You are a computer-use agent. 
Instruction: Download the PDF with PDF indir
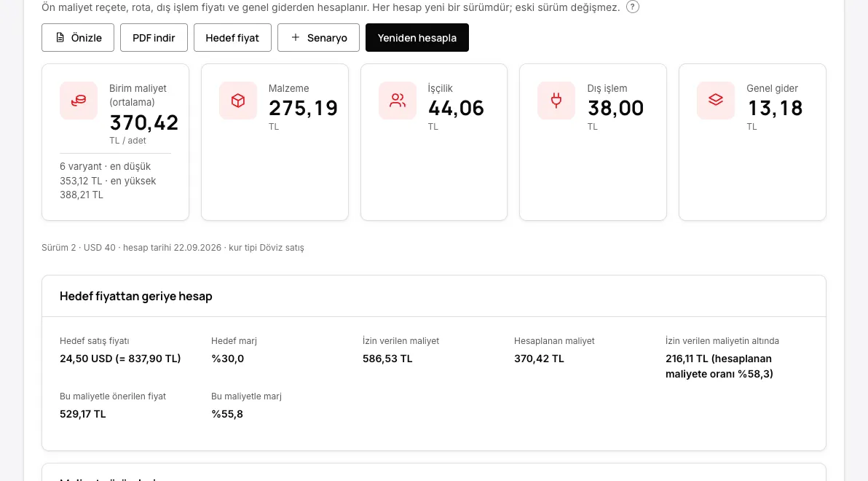[x=154, y=38]
